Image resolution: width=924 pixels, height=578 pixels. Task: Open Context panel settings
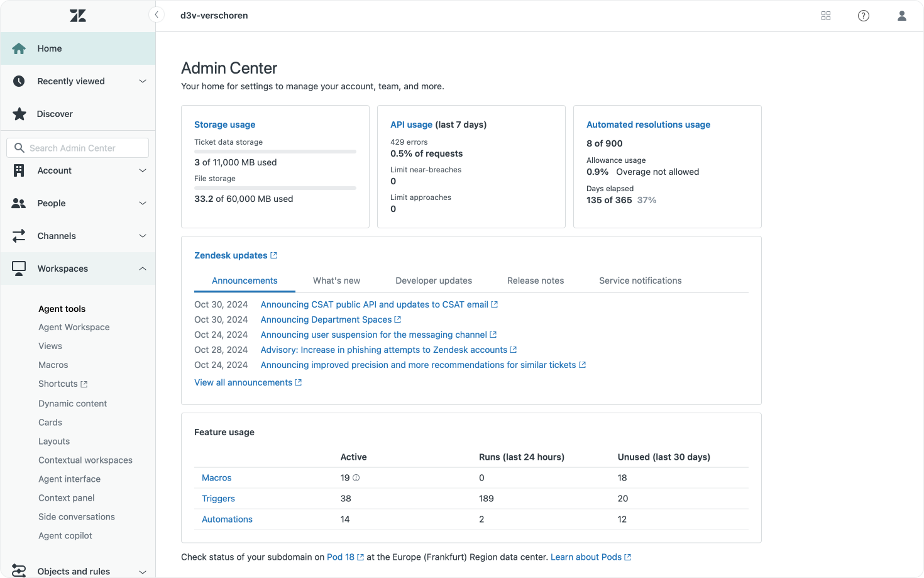[67, 498]
